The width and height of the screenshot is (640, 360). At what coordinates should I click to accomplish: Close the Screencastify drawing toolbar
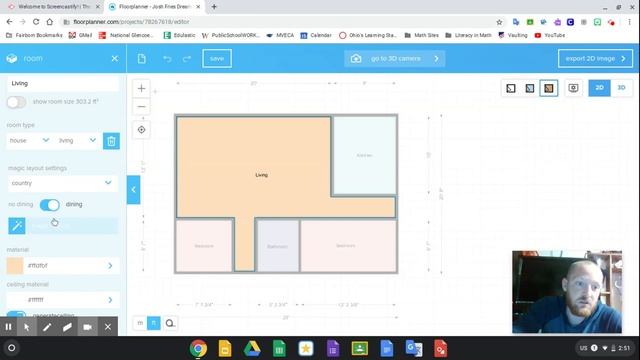[108, 327]
